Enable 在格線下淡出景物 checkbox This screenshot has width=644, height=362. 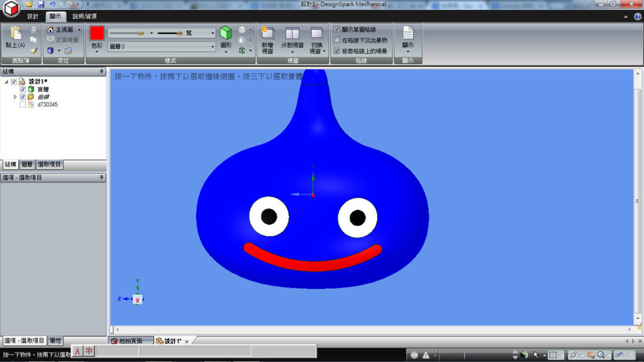(337, 40)
